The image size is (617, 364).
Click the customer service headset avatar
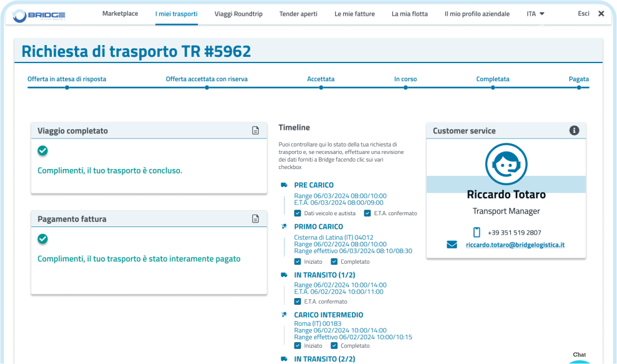506,164
